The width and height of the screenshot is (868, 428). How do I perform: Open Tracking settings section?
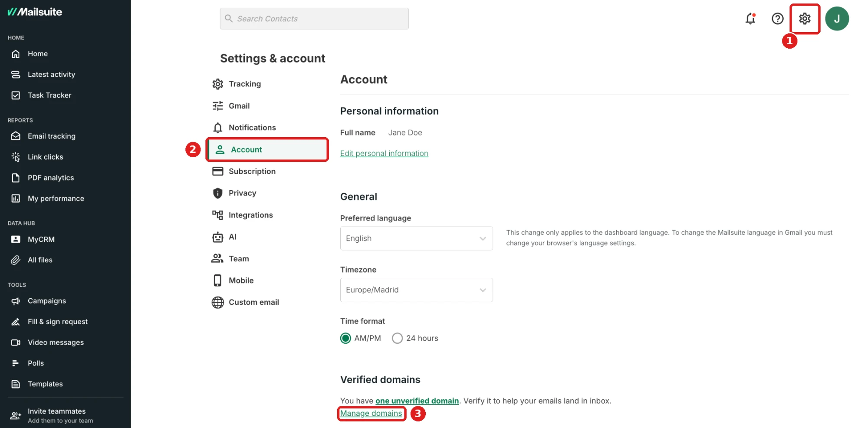(245, 84)
